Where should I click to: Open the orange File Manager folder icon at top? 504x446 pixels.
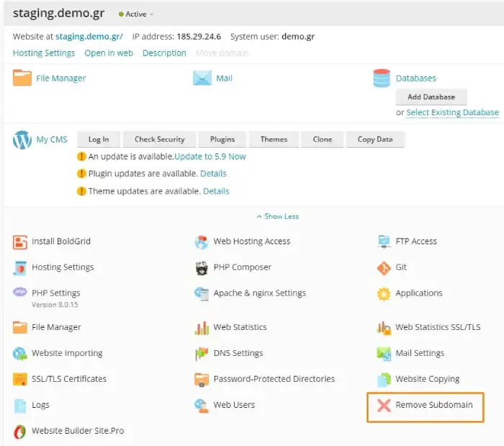(22, 78)
